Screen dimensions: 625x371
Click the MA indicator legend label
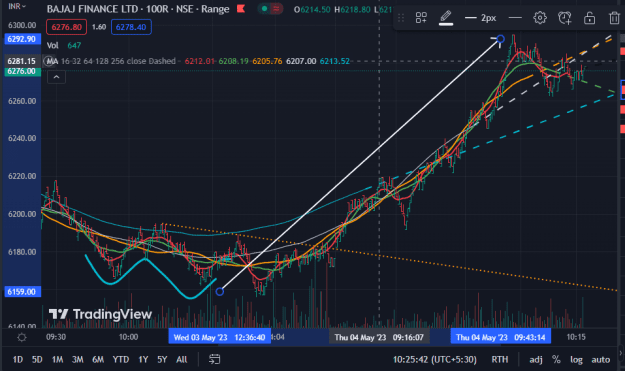click(52, 61)
